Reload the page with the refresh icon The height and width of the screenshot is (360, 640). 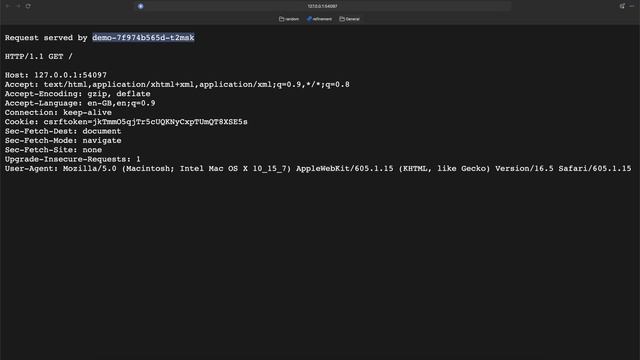pos(28,6)
